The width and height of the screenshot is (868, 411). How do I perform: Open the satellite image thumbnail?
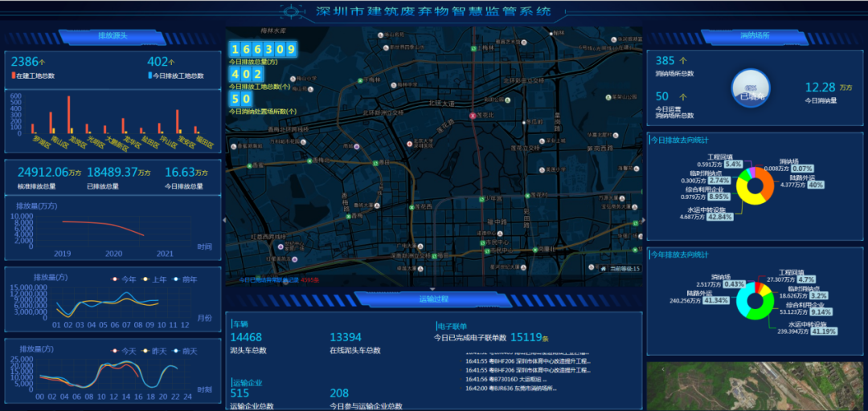[755, 387]
